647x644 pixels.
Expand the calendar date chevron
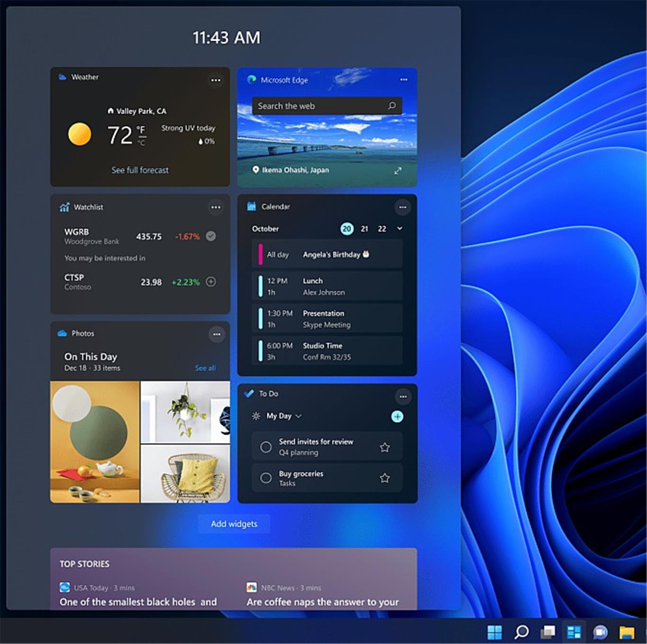click(400, 228)
